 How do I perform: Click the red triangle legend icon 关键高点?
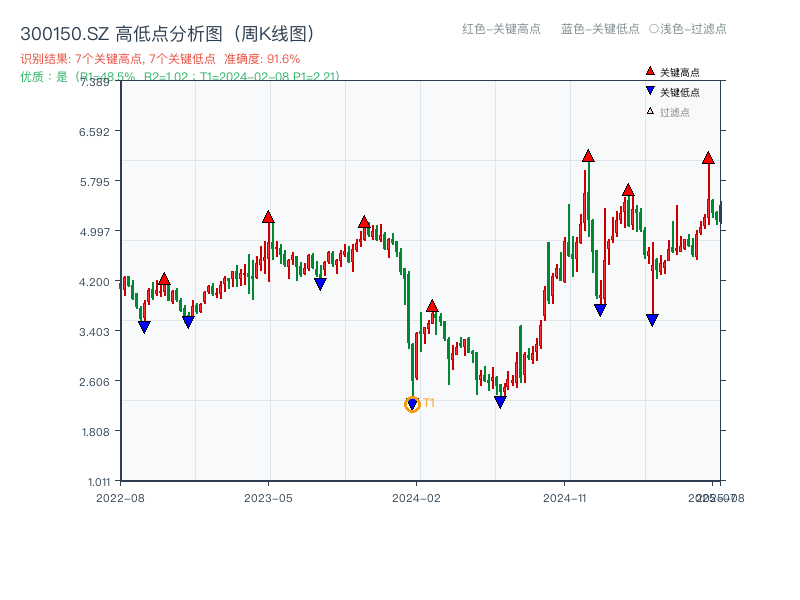(x=650, y=71)
